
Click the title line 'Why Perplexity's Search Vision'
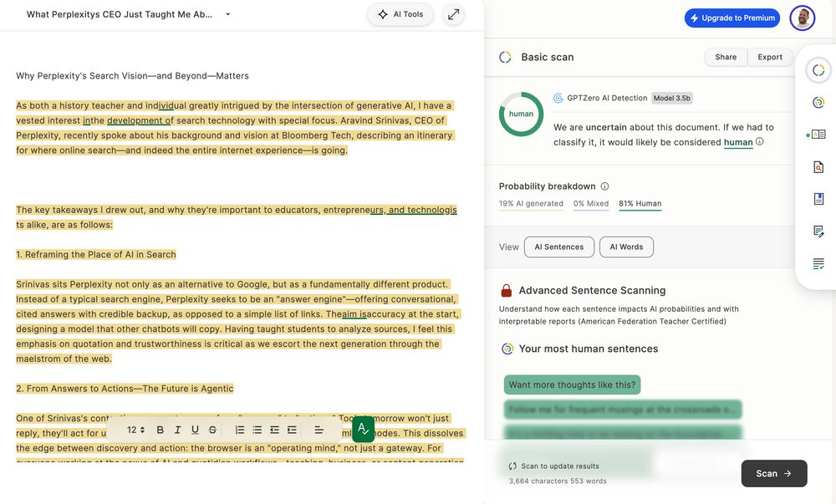point(132,76)
